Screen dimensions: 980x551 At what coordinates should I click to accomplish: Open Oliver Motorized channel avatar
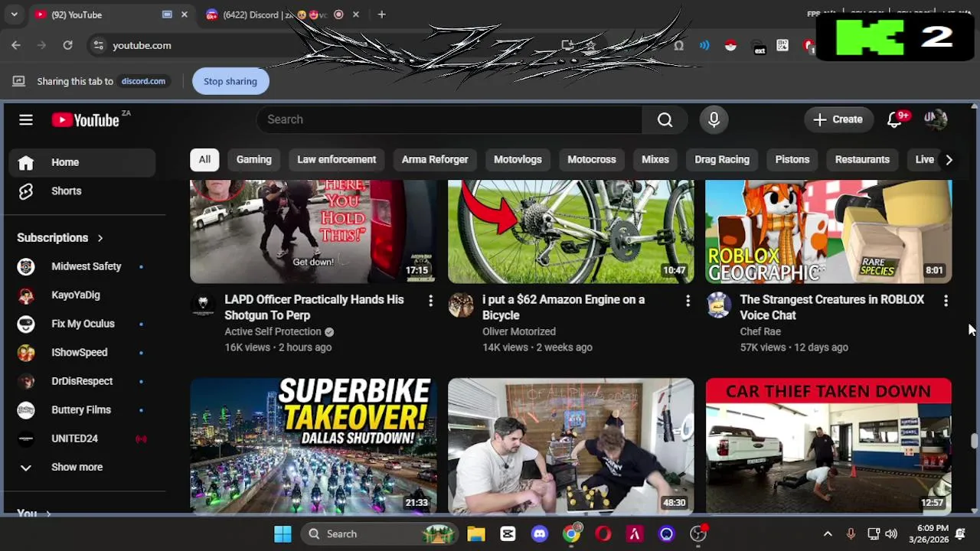[x=461, y=305]
